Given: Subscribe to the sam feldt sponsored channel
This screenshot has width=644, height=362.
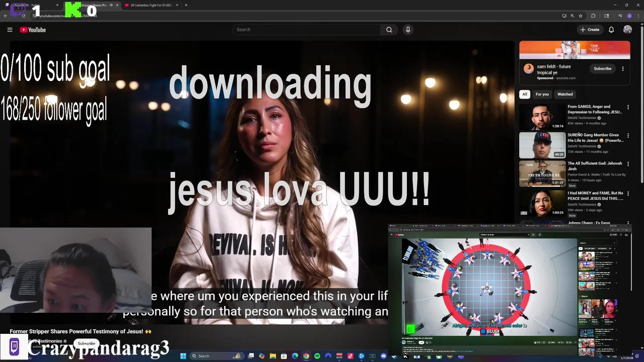Looking at the screenshot, I should [x=602, y=68].
